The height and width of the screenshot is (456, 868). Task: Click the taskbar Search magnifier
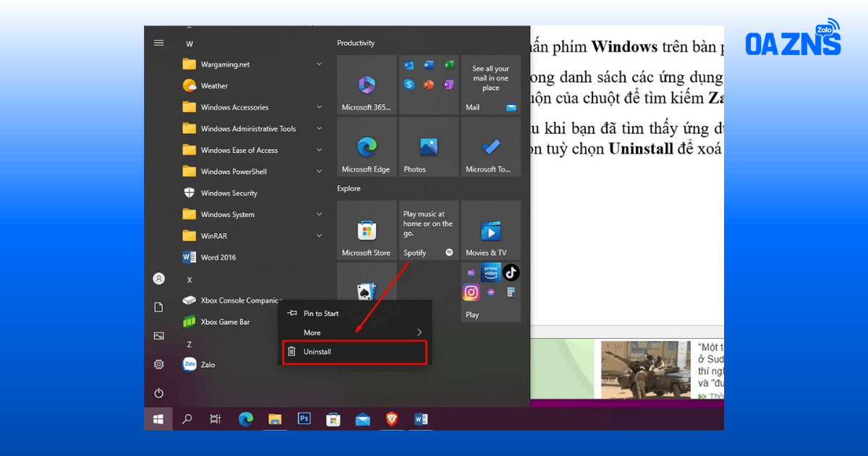[x=187, y=418]
